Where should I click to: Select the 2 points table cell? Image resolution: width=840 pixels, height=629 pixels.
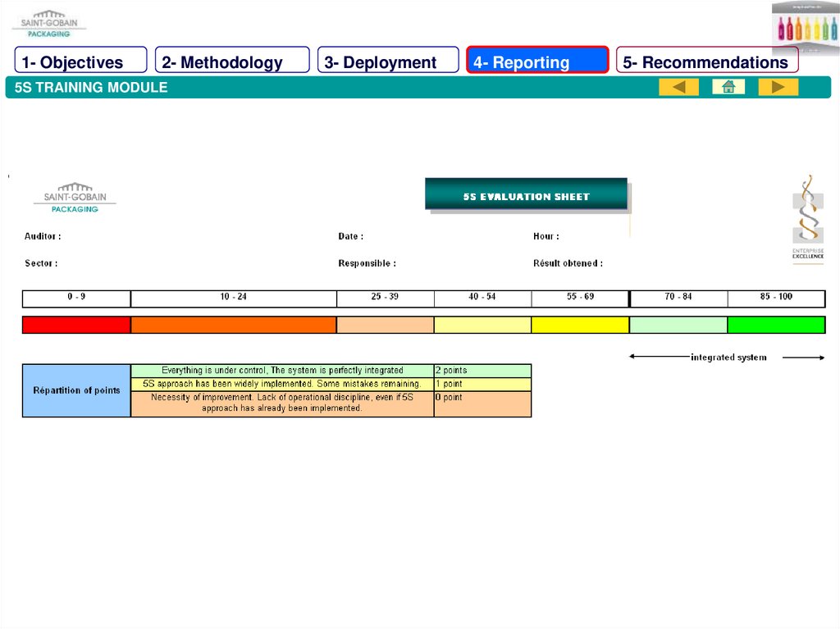[x=482, y=371]
